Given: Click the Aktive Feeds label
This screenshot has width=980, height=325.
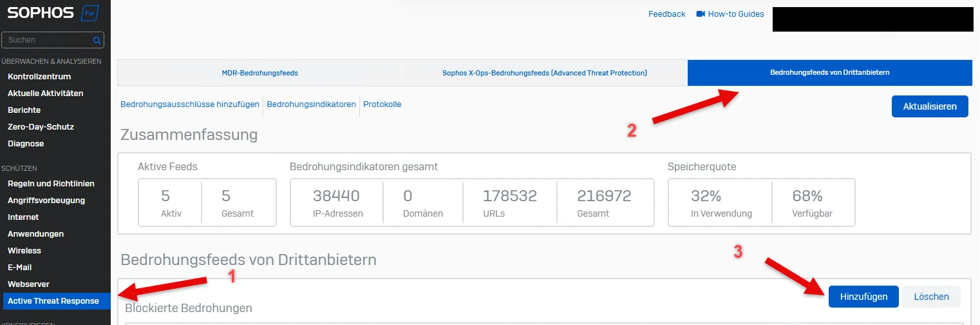Looking at the screenshot, I should point(167,166).
